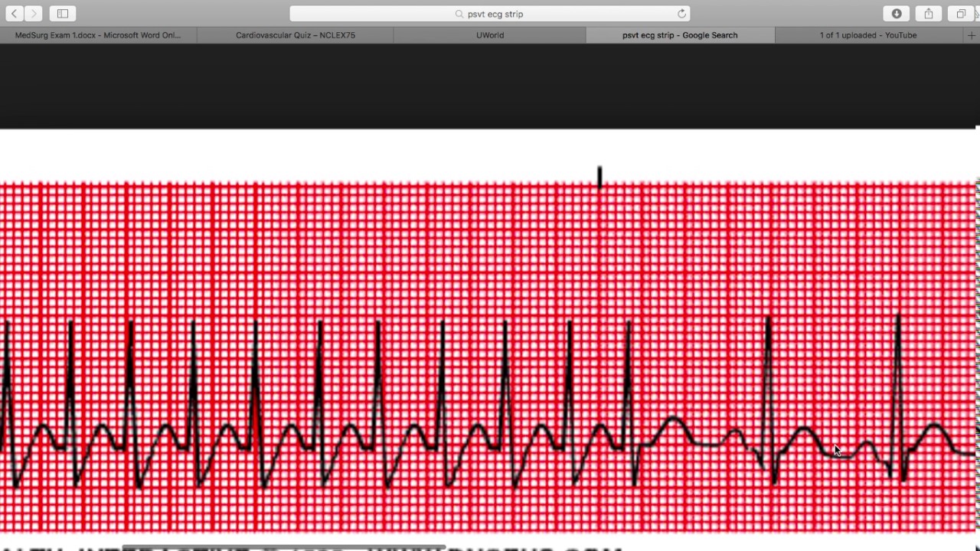Click the forward navigation arrow
Image resolution: width=980 pixels, height=551 pixels.
coord(34,14)
